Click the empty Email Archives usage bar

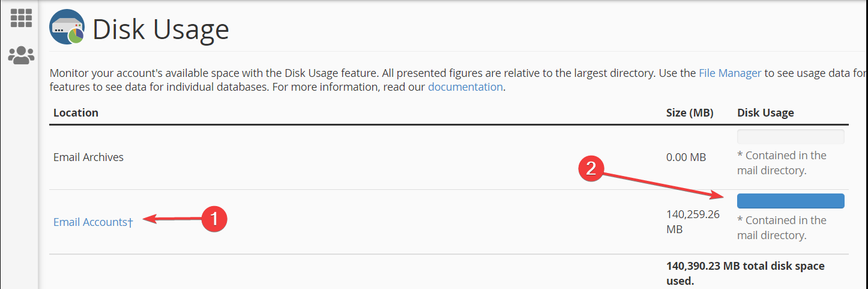pos(791,136)
